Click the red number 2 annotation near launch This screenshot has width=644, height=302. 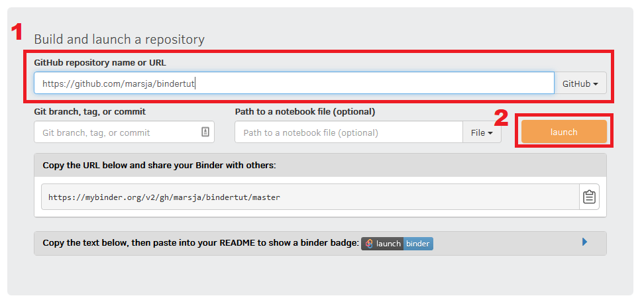tap(501, 118)
